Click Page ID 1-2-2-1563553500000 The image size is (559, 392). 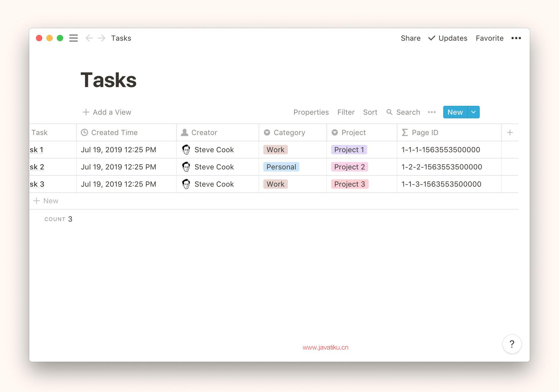442,167
